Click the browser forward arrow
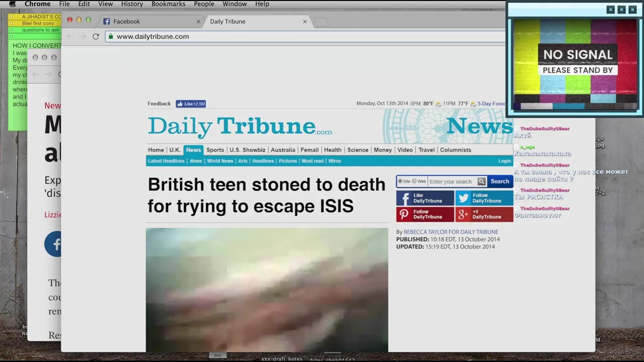Screen dimensions: 644x362 point(83,37)
